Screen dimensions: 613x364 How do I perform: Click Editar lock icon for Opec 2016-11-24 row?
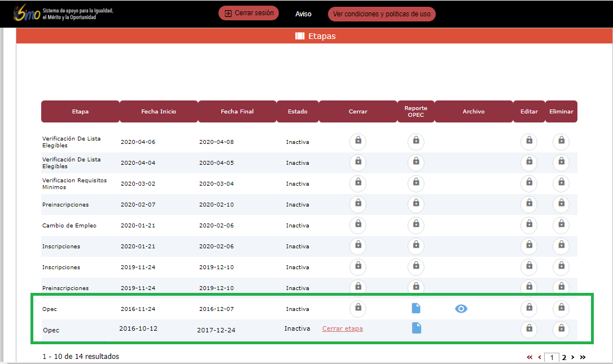click(529, 309)
